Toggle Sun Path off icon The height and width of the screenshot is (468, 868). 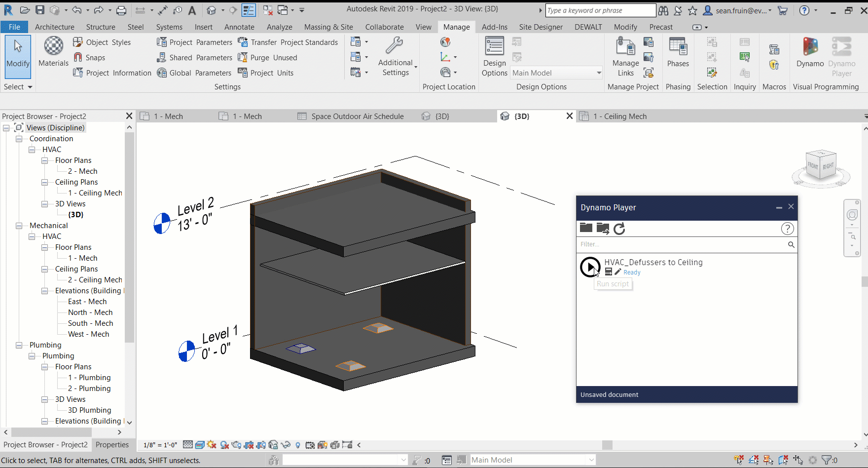tap(212, 445)
